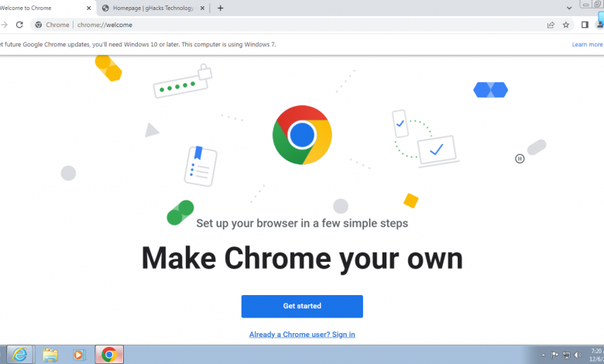
Task: Bookmark this page with the star icon
Action: [x=566, y=25]
